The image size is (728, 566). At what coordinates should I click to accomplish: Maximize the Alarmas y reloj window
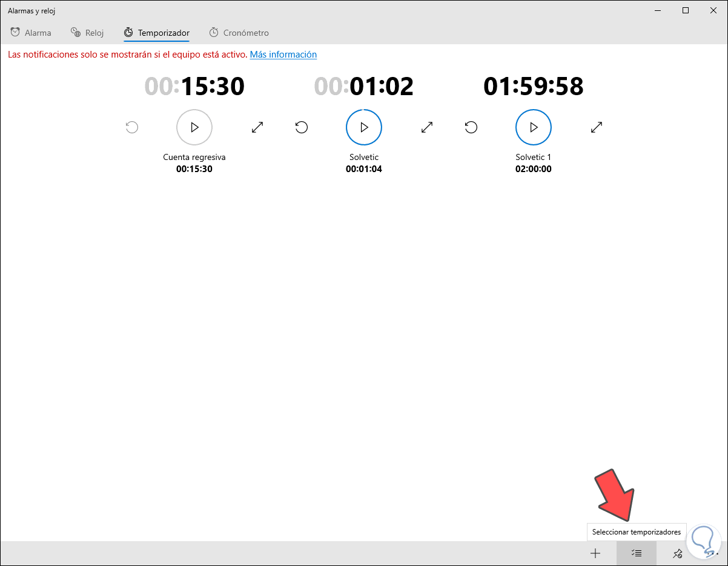pos(686,10)
